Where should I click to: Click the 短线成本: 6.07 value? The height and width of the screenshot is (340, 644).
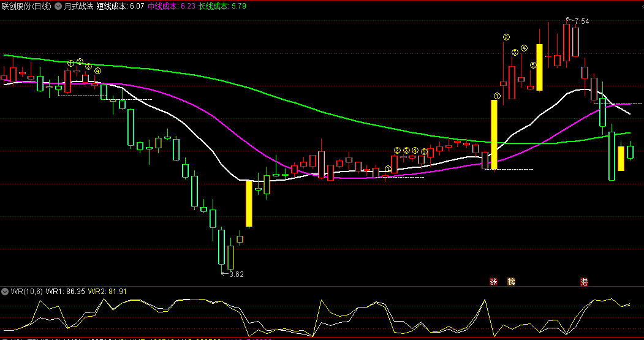tap(120, 7)
